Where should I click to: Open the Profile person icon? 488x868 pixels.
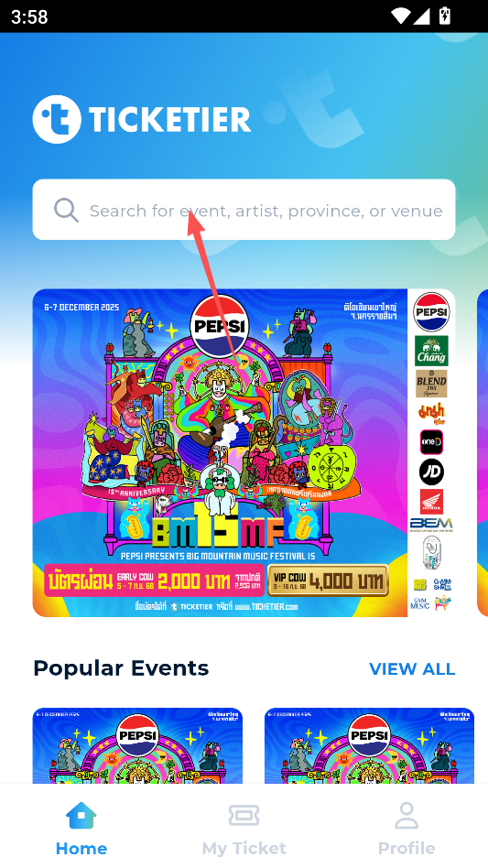coord(407,816)
